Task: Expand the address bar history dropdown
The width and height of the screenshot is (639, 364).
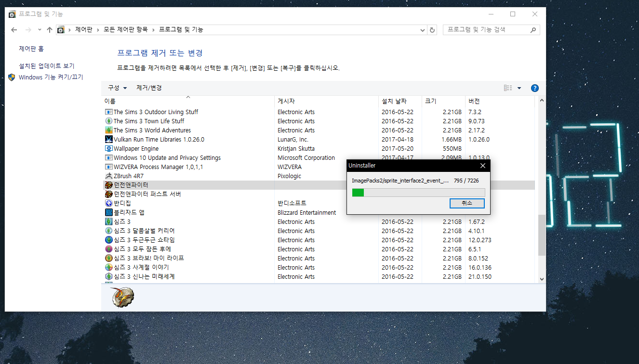Action: point(423,30)
